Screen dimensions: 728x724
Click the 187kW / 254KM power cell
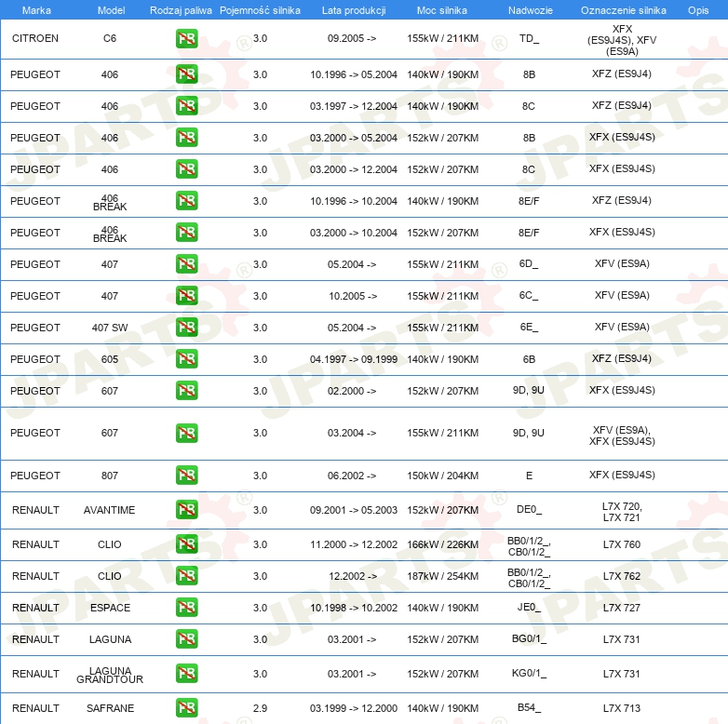click(442, 576)
